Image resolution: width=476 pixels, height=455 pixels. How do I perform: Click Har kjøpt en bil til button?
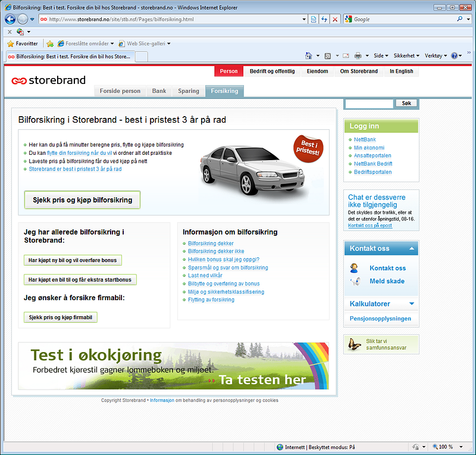tap(80, 280)
